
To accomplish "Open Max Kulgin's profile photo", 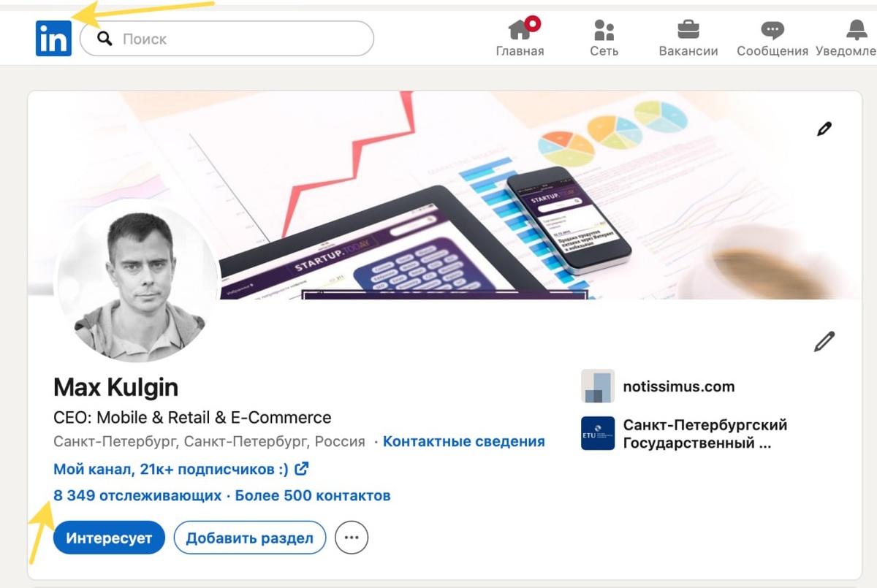I will pos(137,281).
